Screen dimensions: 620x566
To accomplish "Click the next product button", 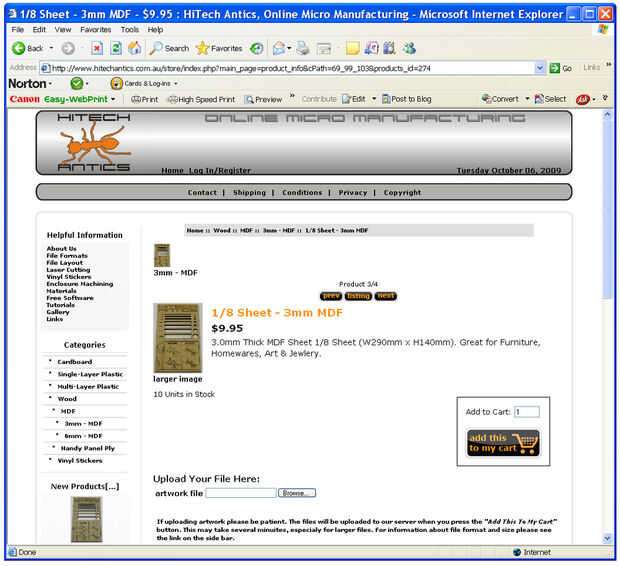I will [386, 296].
